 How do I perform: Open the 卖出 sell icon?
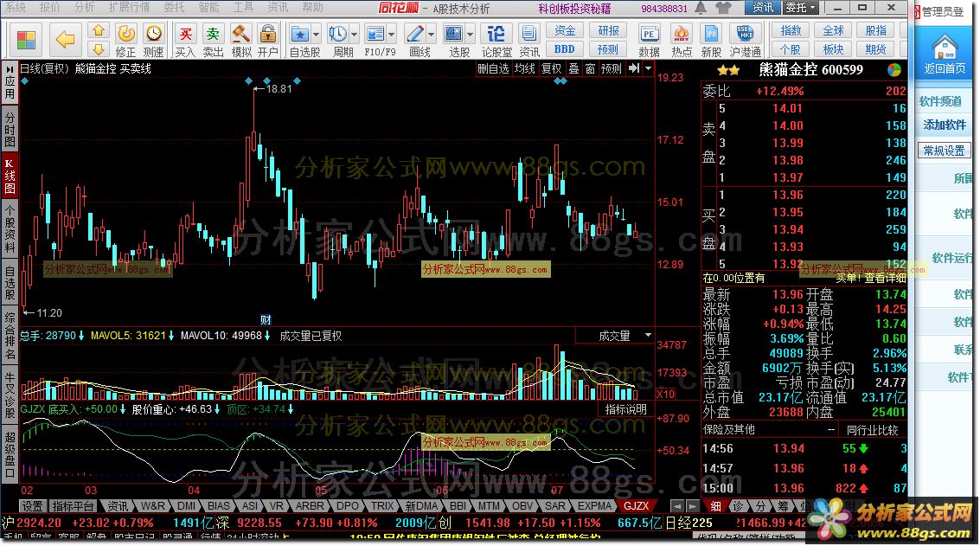(x=213, y=34)
